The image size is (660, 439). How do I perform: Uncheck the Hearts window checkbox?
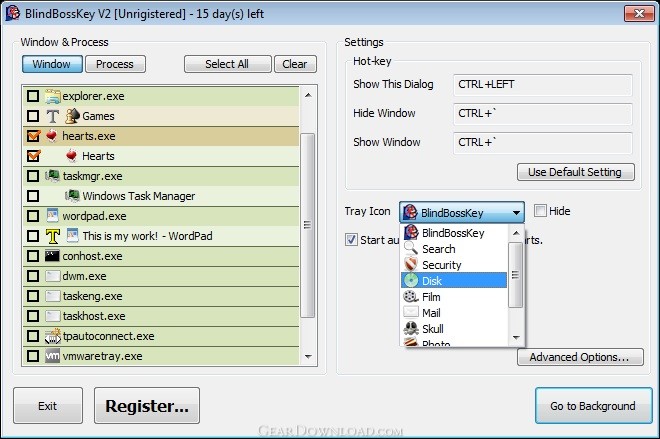[33, 156]
